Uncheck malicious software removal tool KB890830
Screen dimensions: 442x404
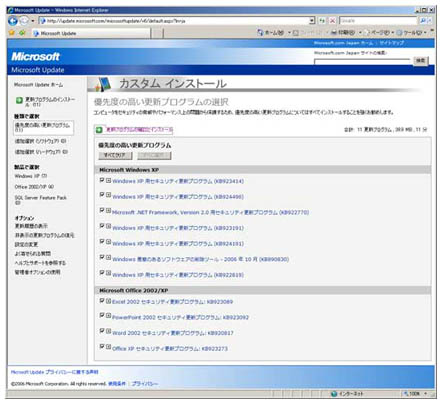click(x=102, y=257)
